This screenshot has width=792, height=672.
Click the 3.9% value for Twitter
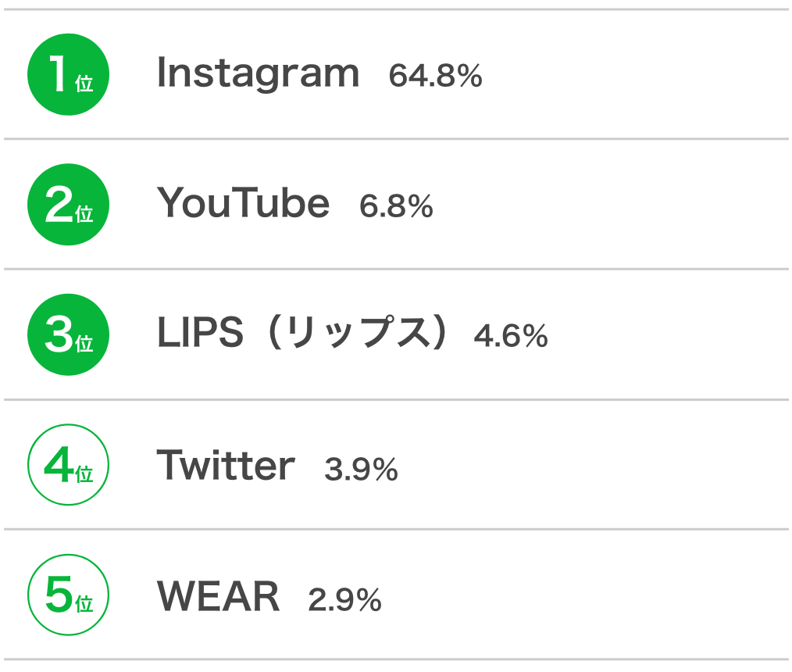tap(361, 469)
